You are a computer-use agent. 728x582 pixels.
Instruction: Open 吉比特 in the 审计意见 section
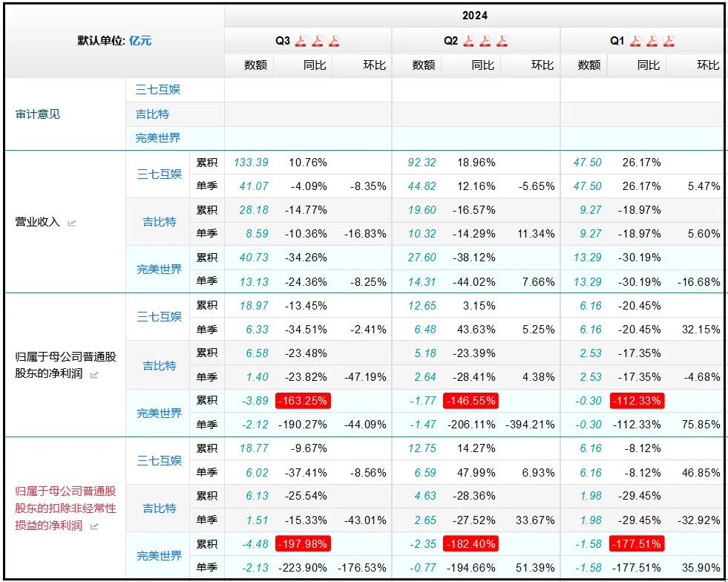pyautogui.click(x=152, y=114)
